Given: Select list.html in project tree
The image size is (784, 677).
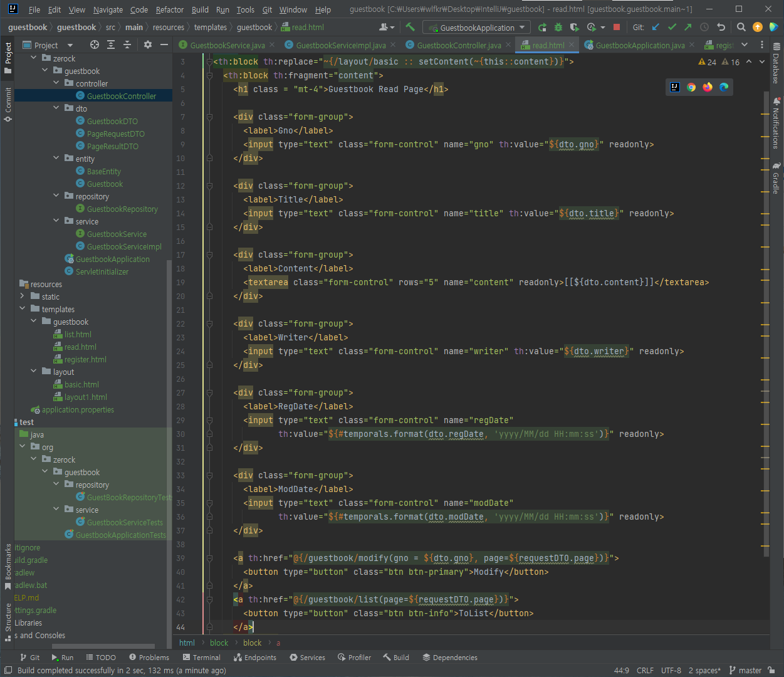Looking at the screenshot, I should (x=78, y=334).
